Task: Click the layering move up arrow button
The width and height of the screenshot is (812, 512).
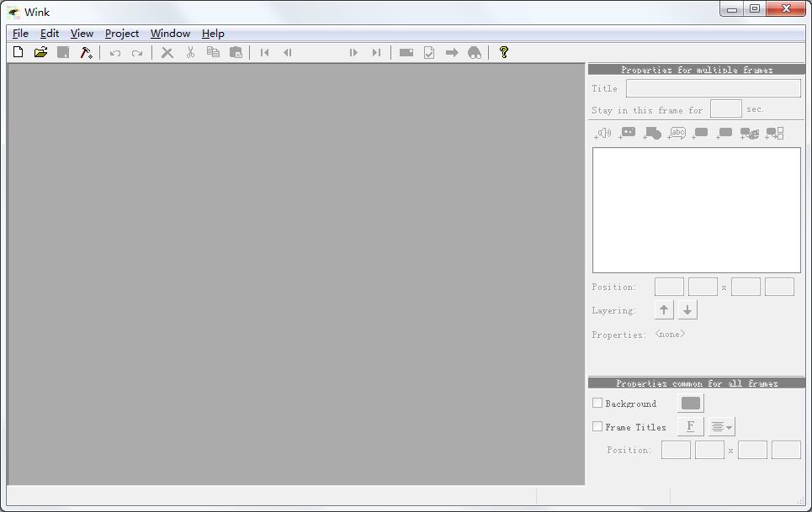Action: [664, 309]
